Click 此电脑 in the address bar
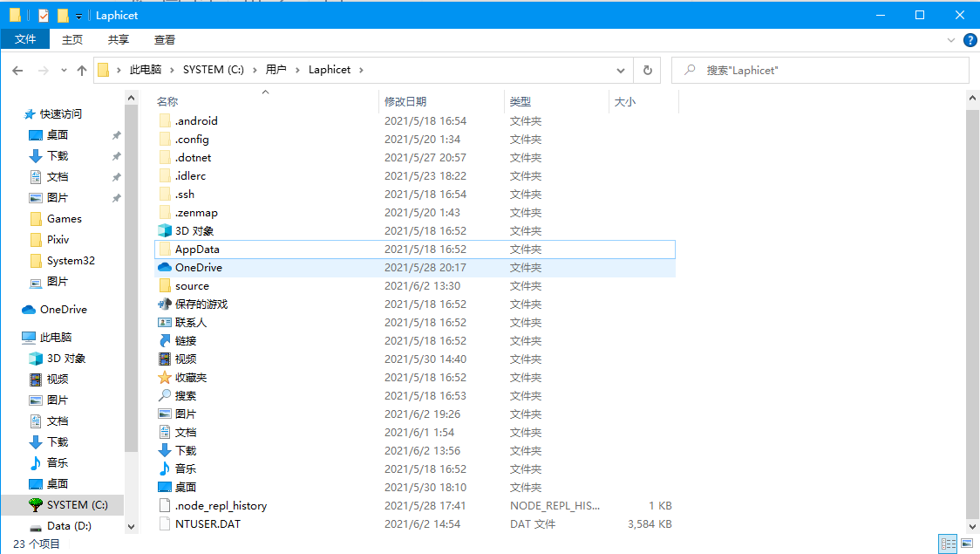The width and height of the screenshot is (980, 554). (x=145, y=70)
